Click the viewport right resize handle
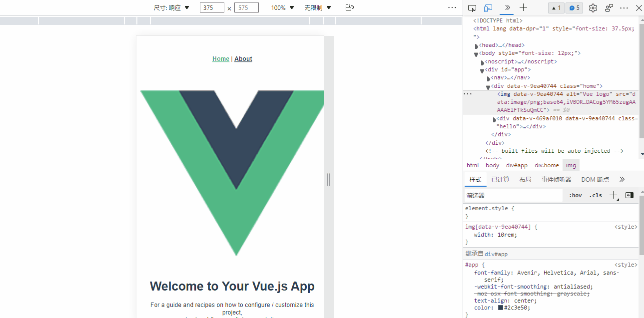 point(329,179)
